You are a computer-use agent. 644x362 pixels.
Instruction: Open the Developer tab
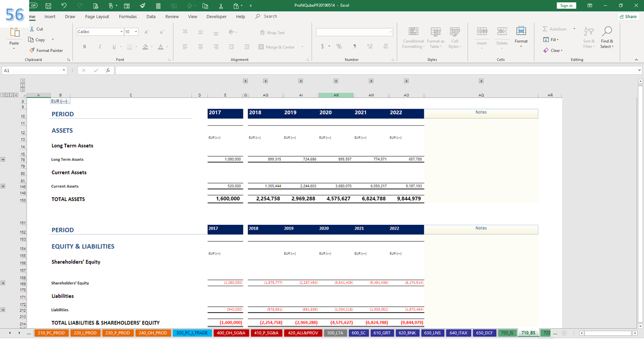tap(216, 17)
